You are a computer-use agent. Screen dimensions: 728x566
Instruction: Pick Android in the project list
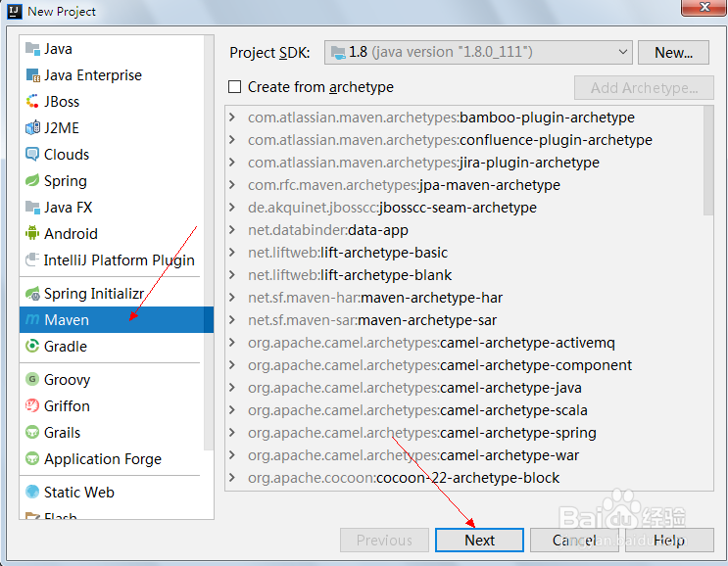[x=71, y=234]
